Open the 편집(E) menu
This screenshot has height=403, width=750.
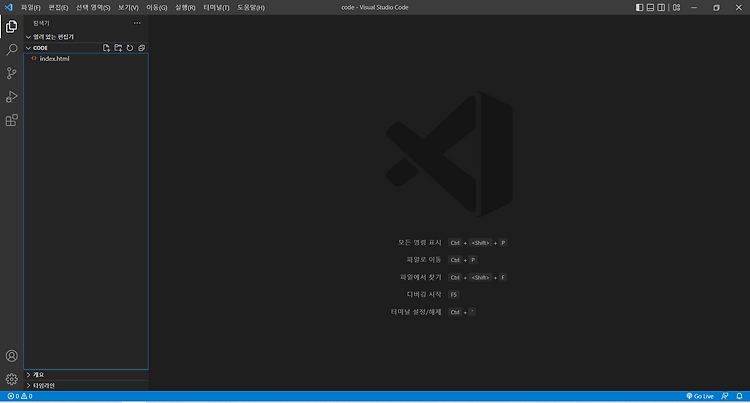(58, 8)
